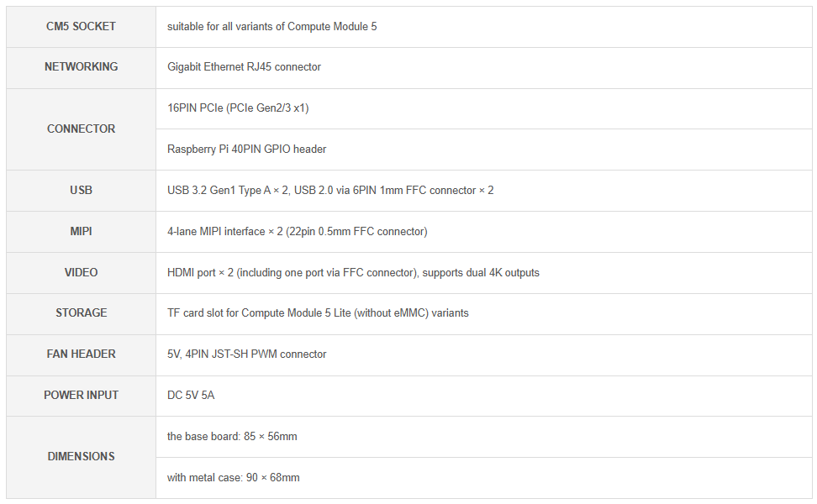Select the TF card slot description
The image size is (817, 504).
pyautogui.click(x=318, y=312)
